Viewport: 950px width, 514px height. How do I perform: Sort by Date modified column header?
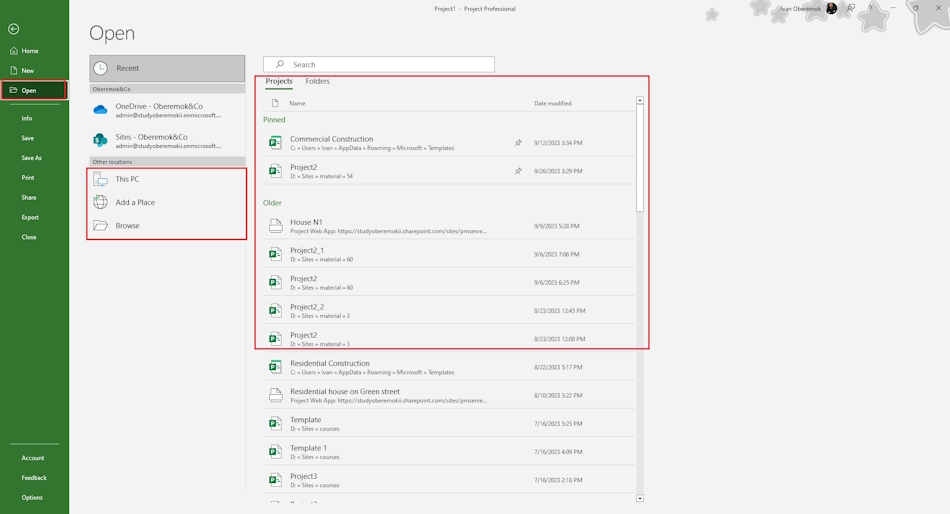click(553, 104)
